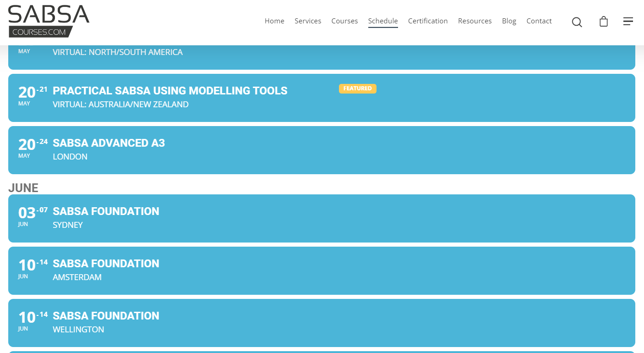Click the JUNE month heading
The image size is (644, 353).
(23, 188)
